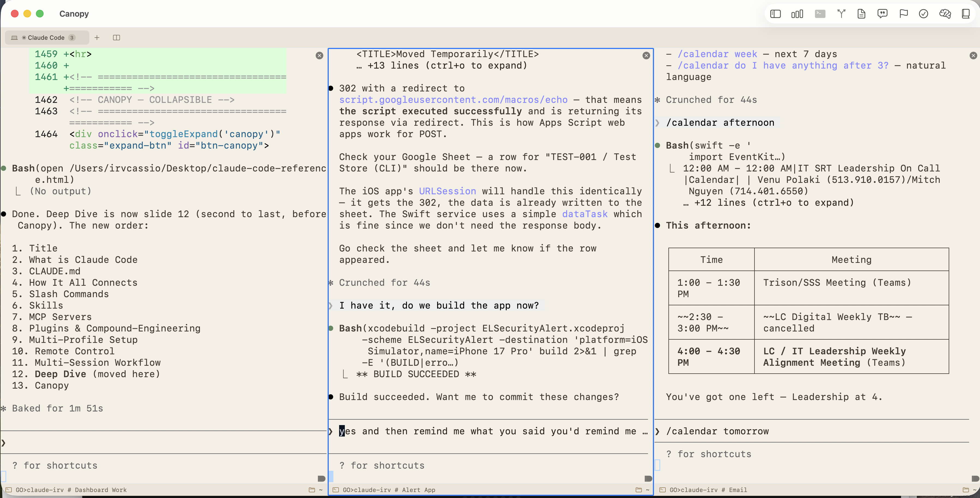Click folder icon in Email status bar
980x498 pixels.
click(x=966, y=490)
